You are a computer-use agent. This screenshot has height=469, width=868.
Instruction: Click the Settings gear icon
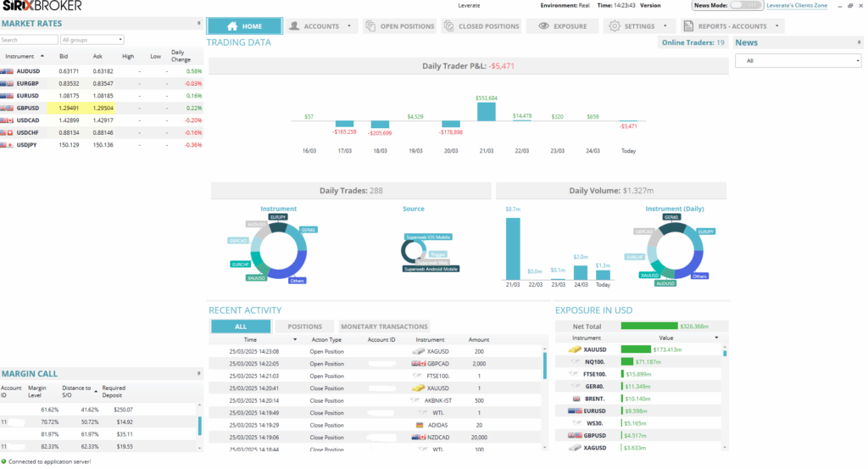(x=614, y=26)
